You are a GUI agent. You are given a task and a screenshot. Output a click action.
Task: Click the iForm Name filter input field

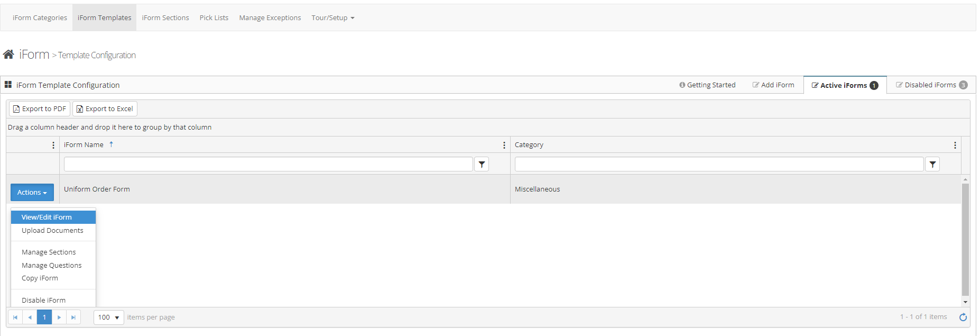tap(267, 164)
